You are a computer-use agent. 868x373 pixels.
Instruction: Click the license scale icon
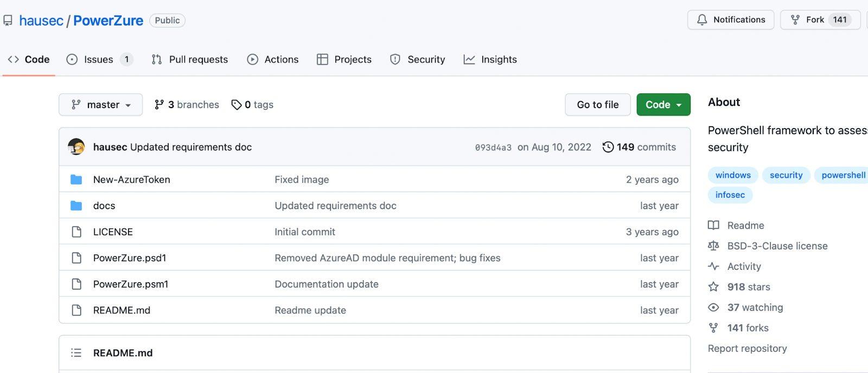point(713,246)
